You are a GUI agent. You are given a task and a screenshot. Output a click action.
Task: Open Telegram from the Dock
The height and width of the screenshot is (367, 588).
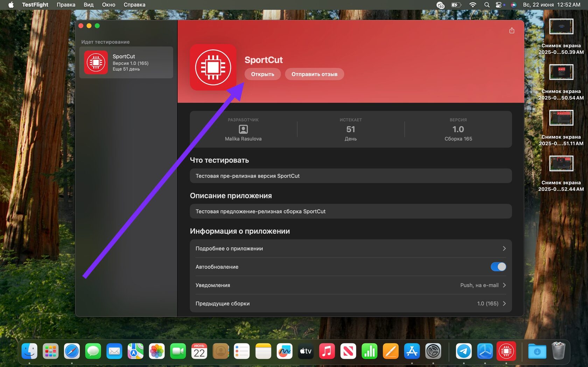[464, 351]
